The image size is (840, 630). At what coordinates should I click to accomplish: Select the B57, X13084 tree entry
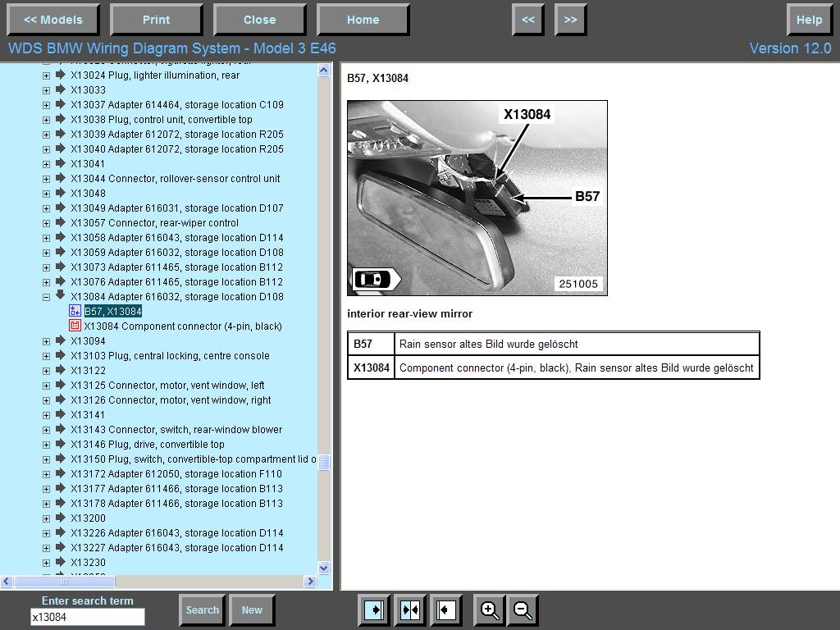coord(113,311)
